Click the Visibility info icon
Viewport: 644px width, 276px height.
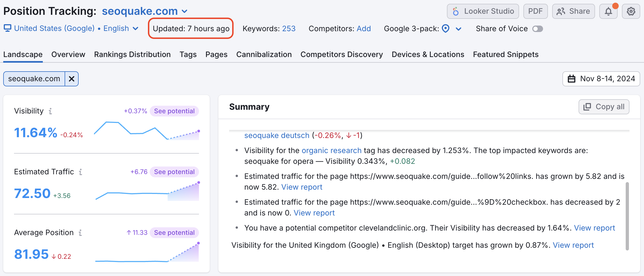click(50, 111)
